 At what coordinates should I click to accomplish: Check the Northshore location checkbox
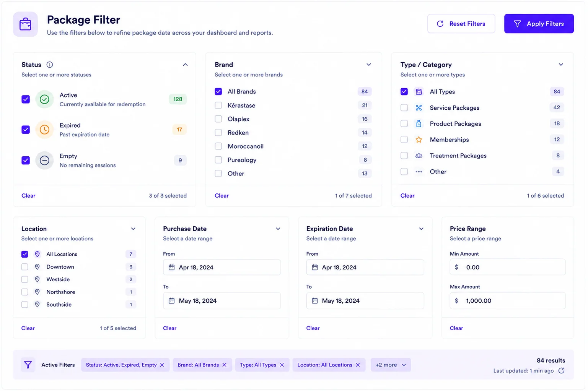point(25,292)
